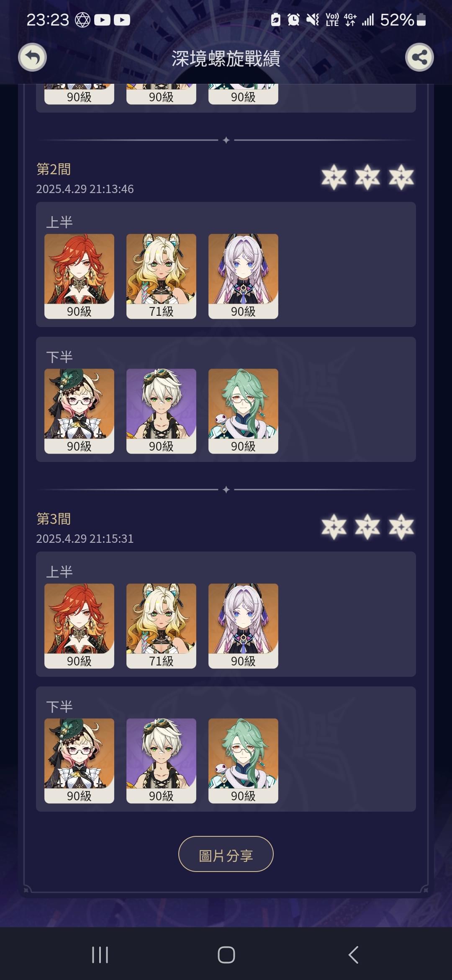Select green-haired snake character in 第3間 下半
The image size is (452, 980).
coord(243,761)
